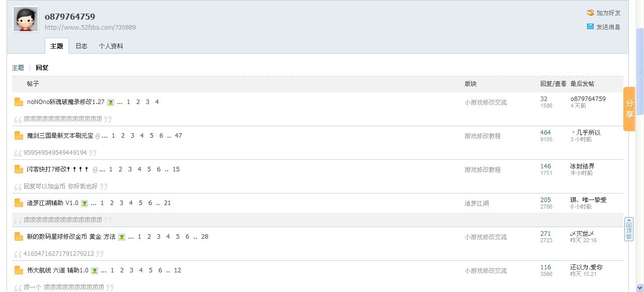Click the 回顶部 back-to-top button

point(629,229)
